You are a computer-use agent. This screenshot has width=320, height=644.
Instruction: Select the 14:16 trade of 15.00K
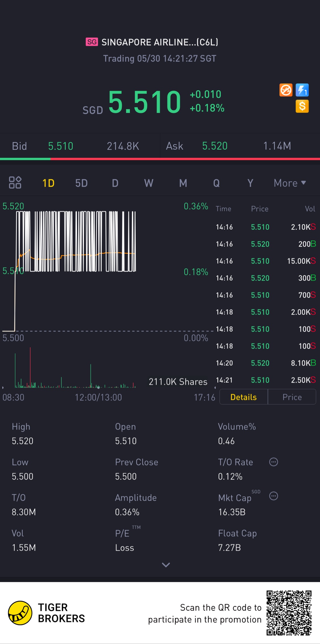[x=266, y=261]
